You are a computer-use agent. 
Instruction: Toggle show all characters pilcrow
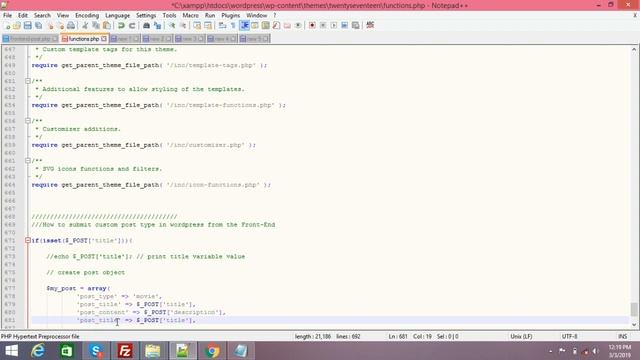[233, 26]
